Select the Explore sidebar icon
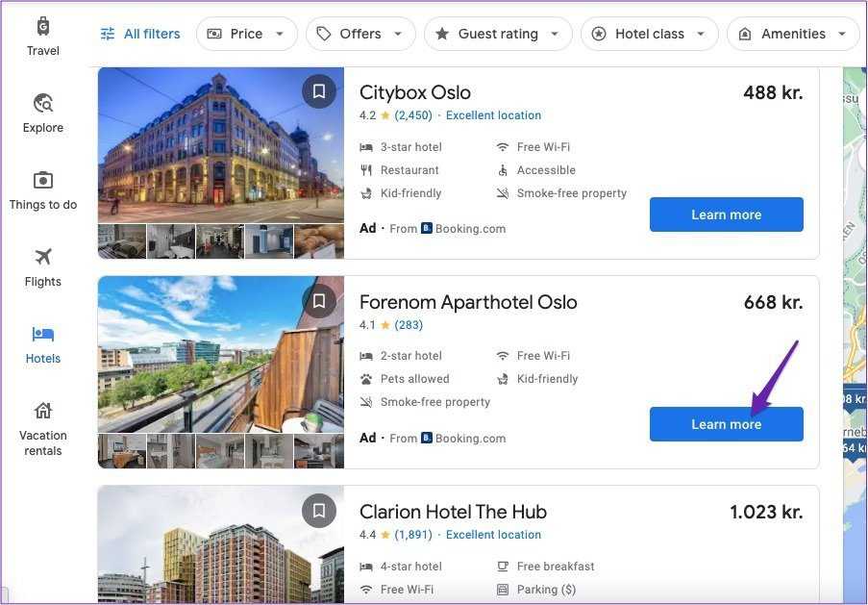The height and width of the screenshot is (605, 868). 42,113
